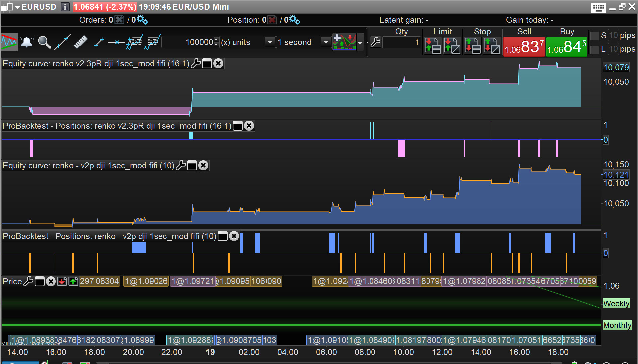Image resolution: width=638 pixels, height=364 pixels.
Task: Select the trend line drawing tool
Action: (62, 42)
